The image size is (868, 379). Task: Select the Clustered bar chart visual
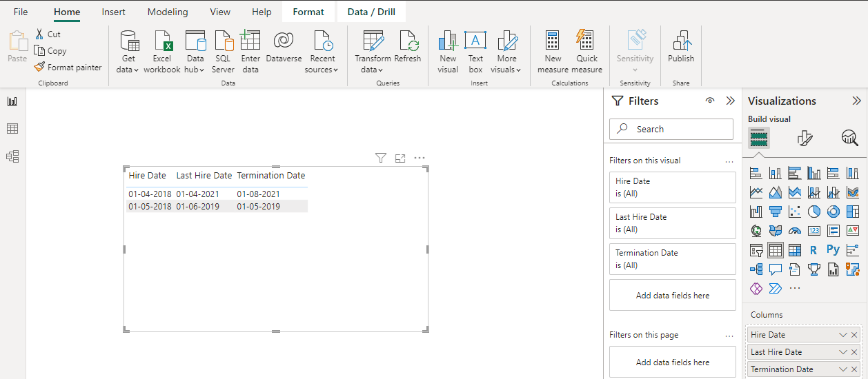tap(794, 173)
